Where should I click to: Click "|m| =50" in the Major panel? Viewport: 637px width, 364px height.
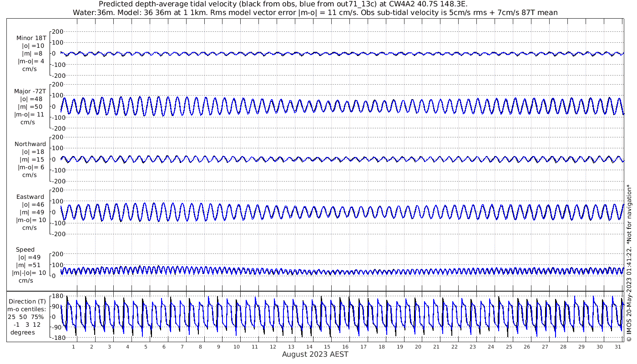pos(31,107)
